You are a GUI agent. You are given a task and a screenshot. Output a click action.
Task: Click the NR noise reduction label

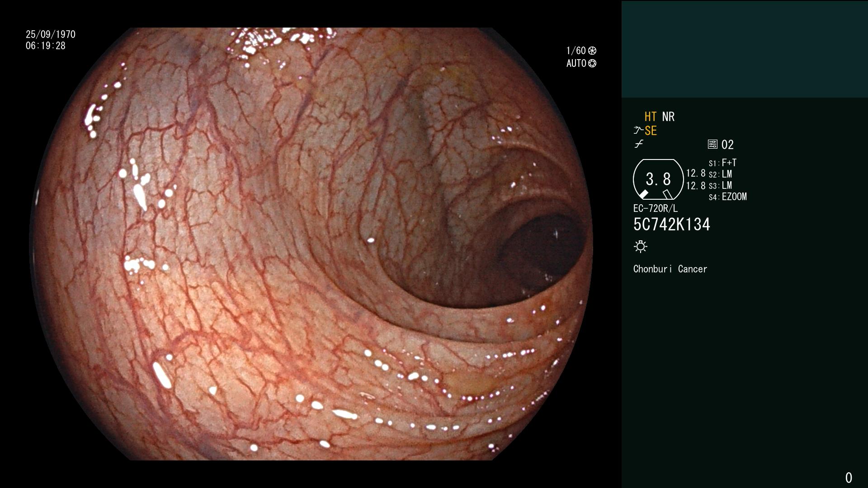(x=668, y=117)
